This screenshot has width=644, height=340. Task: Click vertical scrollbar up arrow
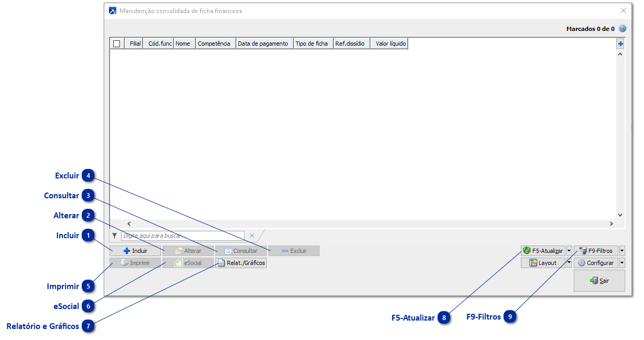[x=620, y=54]
